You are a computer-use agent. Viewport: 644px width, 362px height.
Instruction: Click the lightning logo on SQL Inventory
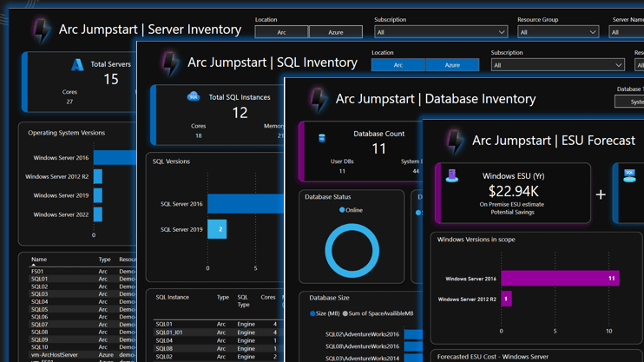pos(170,63)
